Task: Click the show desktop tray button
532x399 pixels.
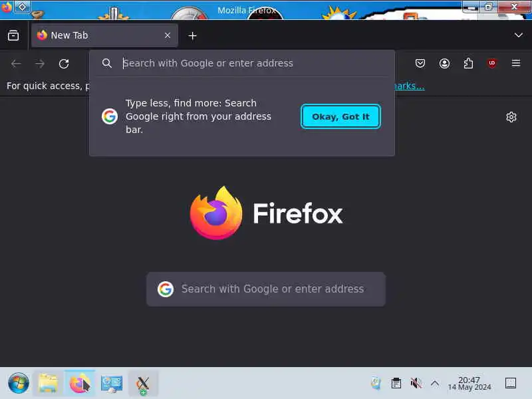Action: click(511, 384)
